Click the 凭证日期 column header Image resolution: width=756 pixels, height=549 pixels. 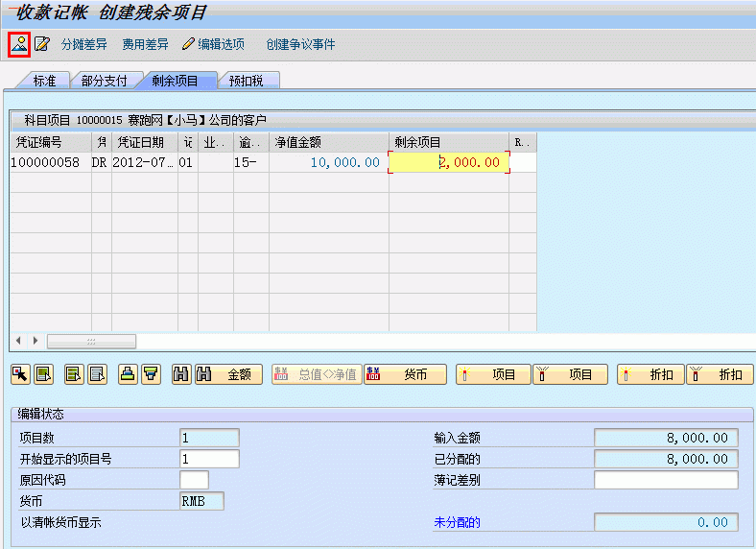pos(145,142)
